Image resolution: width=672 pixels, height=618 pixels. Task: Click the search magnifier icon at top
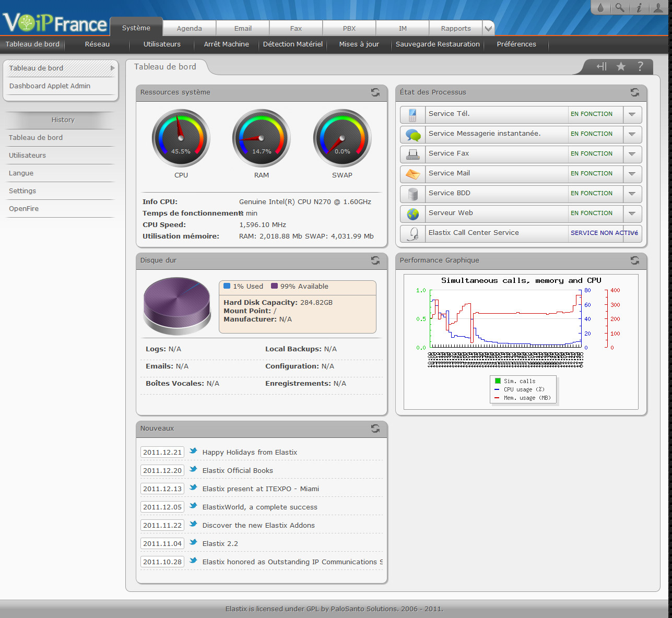pyautogui.click(x=619, y=8)
